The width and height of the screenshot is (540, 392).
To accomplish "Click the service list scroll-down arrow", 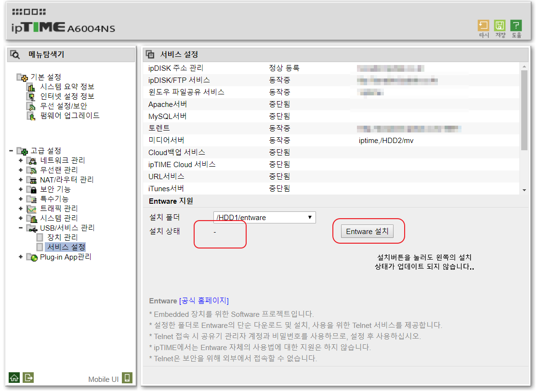I will [x=524, y=190].
